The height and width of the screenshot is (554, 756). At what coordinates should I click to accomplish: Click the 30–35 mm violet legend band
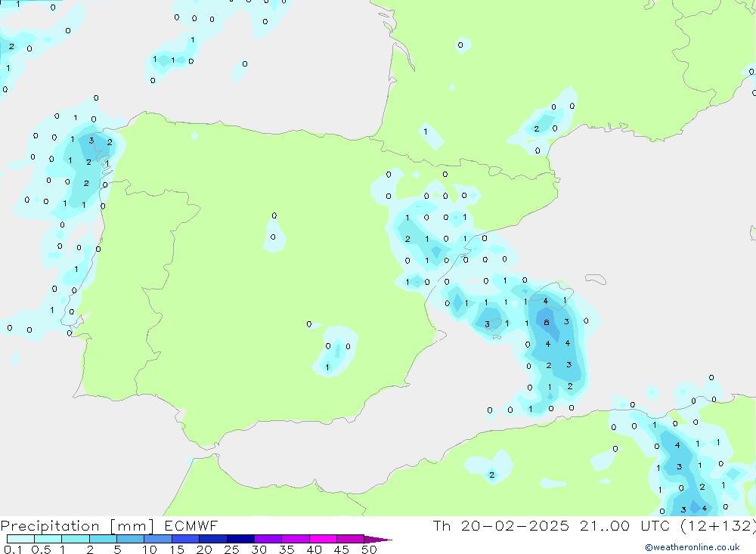coord(268,539)
